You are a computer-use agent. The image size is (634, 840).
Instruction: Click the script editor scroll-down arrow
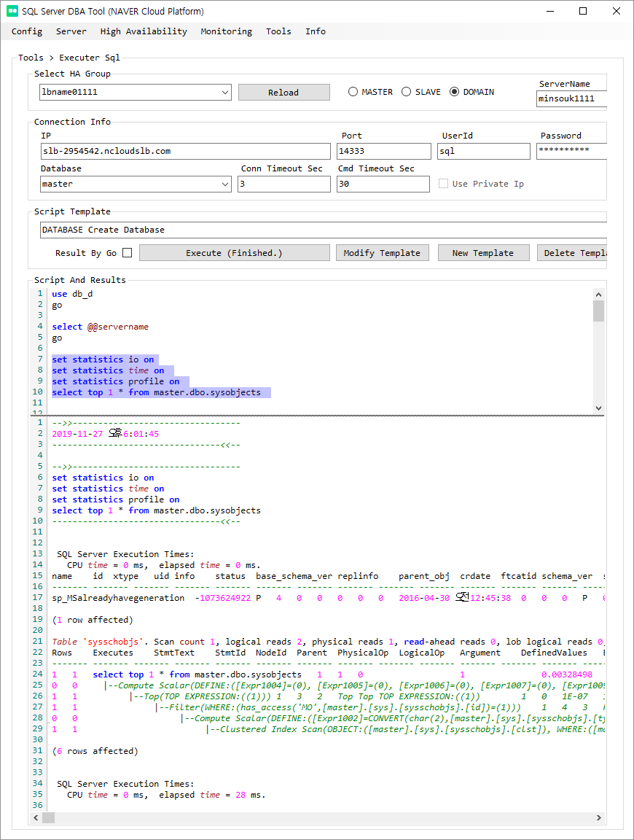coord(599,408)
